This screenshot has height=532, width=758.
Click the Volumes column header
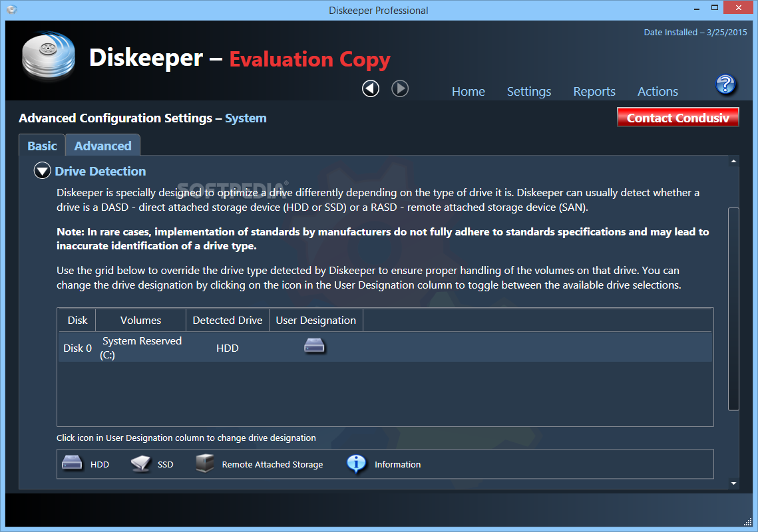tap(140, 320)
